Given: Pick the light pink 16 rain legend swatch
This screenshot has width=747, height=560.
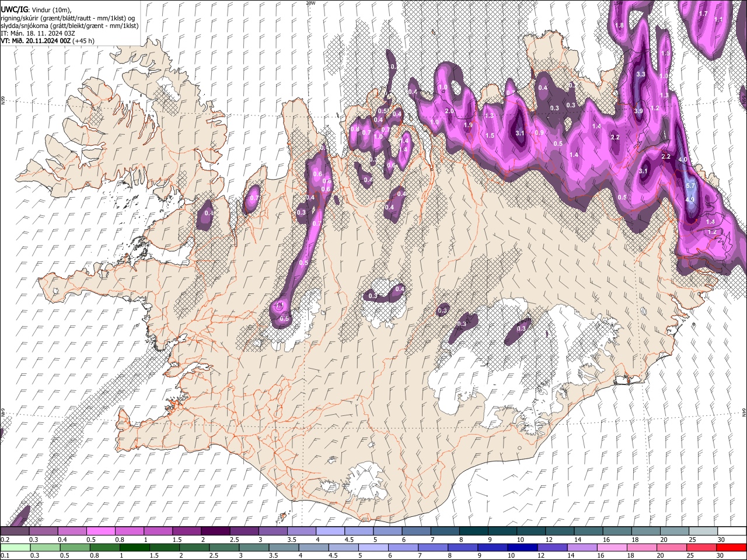Looking at the screenshot, I should [x=611, y=547].
